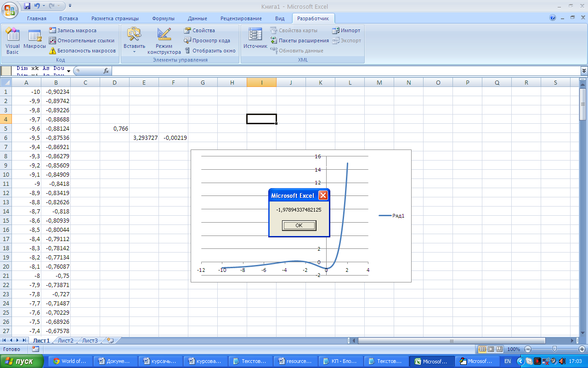Switch to the Вставка tab
588x368 pixels.
click(68, 18)
